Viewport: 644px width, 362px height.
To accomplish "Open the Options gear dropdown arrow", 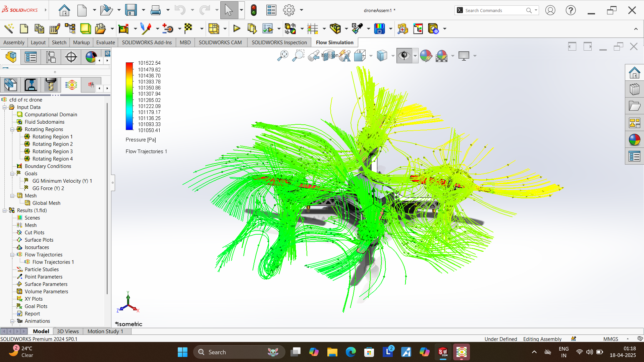I will click(x=301, y=10).
